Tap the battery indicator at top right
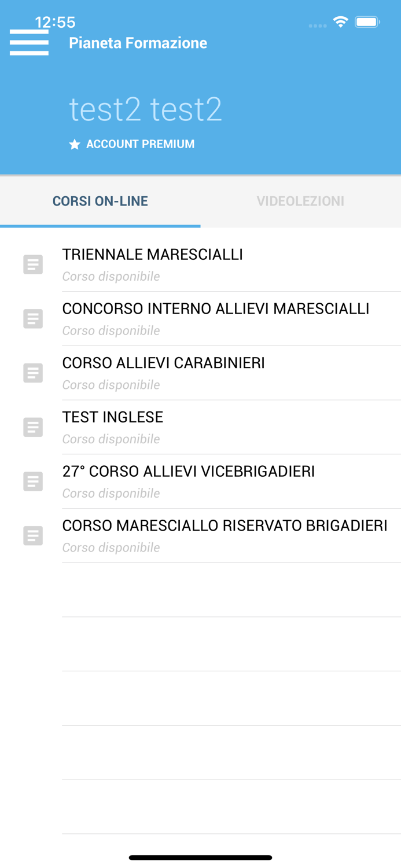The height and width of the screenshot is (868, 401). tap(367, 21)
